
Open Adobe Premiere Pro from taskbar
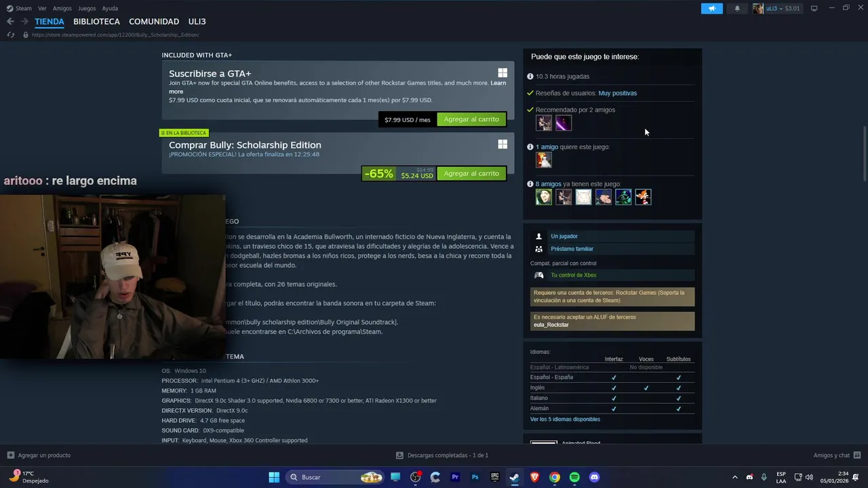tap(455, 477)
